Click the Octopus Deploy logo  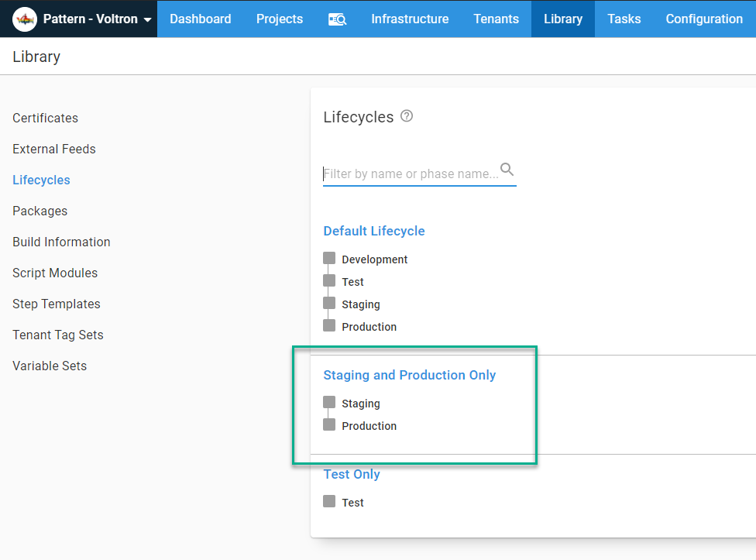(22, 19)
